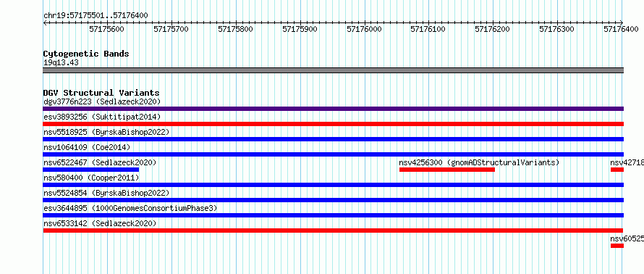Image resolution: width=644 pixels, height=274 pixels.
Task: Select the blue nsv580400 variant bar
Action: click(334, 185)
